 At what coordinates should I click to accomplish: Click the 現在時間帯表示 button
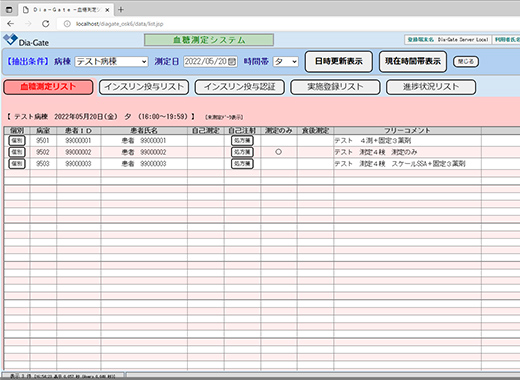click(x=413, y=61)
